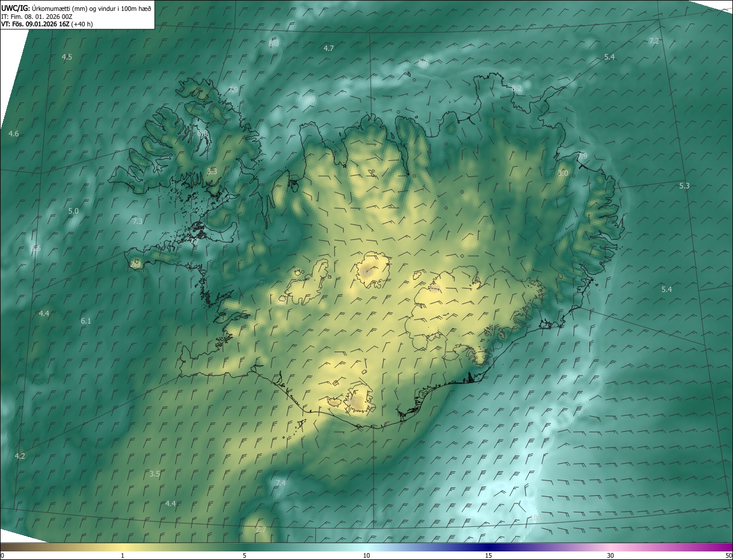
Task: Click the map value label 4.7
Action: pyautogui.click(x=329, y=49)
